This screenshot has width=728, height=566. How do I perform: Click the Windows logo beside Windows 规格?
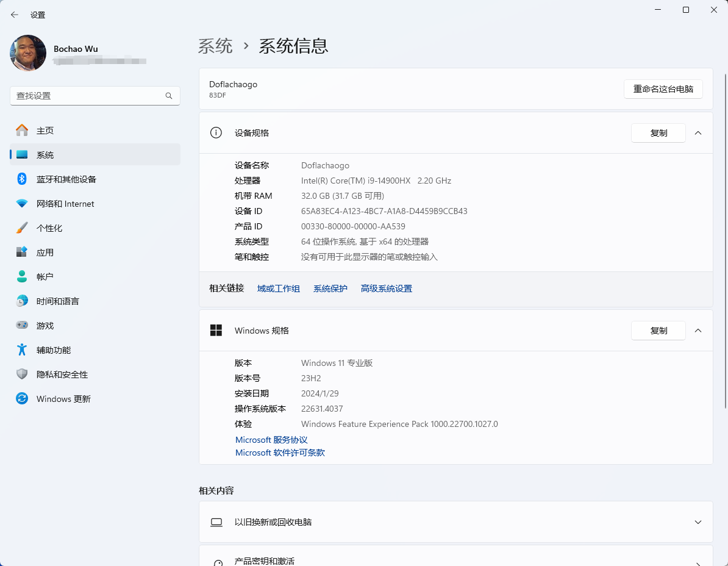tap(216, 330)
